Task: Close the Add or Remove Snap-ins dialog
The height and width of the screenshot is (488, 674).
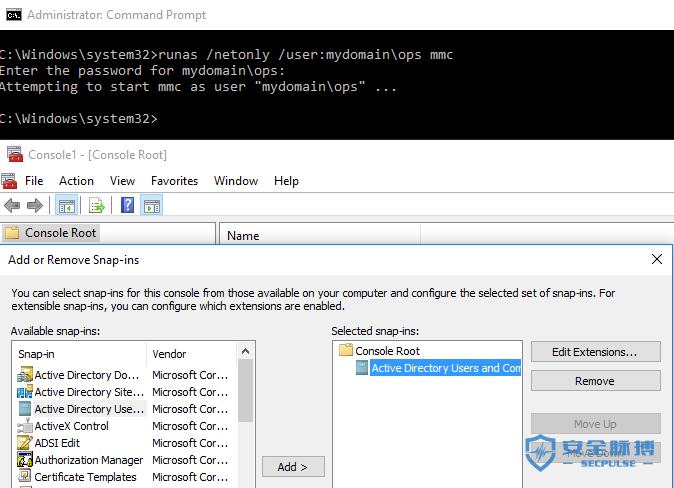Action: [x=656, y=259]
